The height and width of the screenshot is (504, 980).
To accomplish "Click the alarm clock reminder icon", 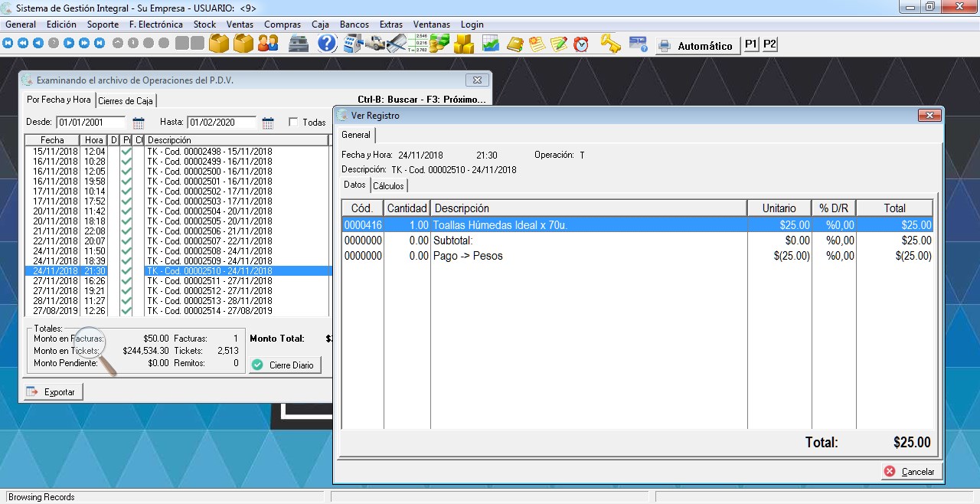I will [x=581, y=44].
